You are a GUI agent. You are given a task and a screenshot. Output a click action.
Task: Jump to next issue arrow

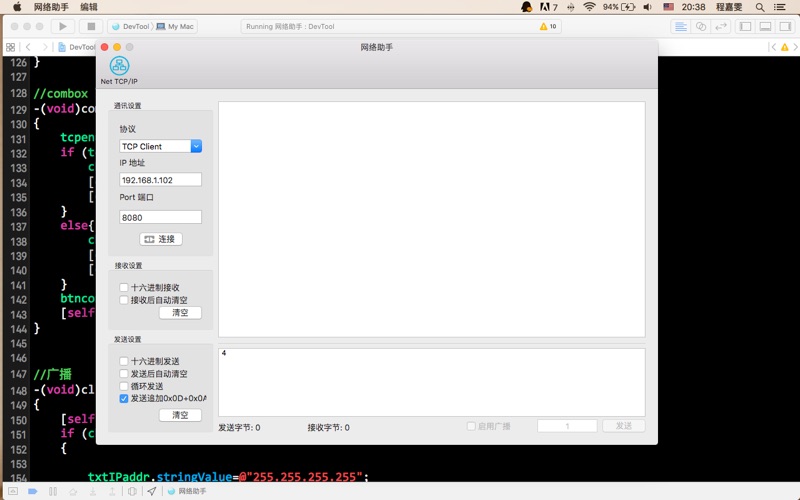795,47
